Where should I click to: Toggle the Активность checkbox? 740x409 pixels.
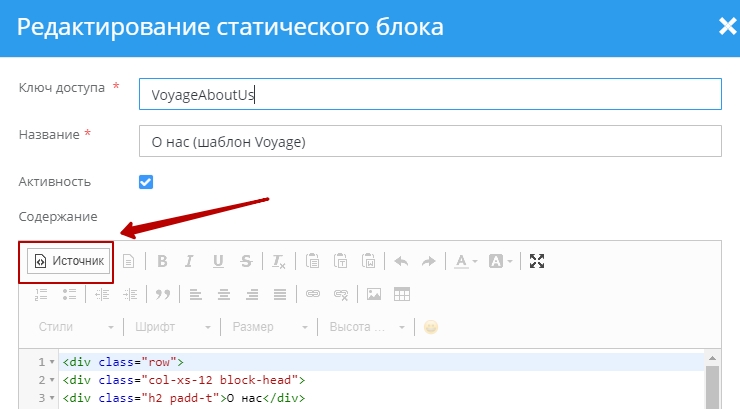[146, 182]
